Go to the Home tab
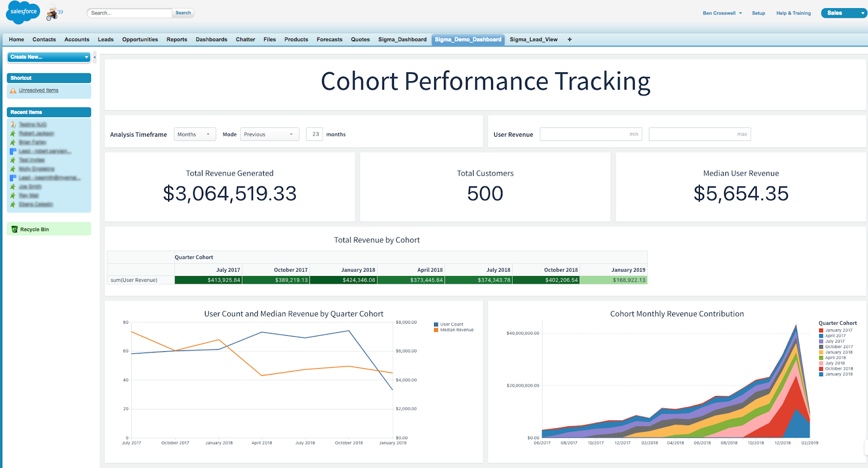This screenshot has width=868, height=468. point(16,40)
